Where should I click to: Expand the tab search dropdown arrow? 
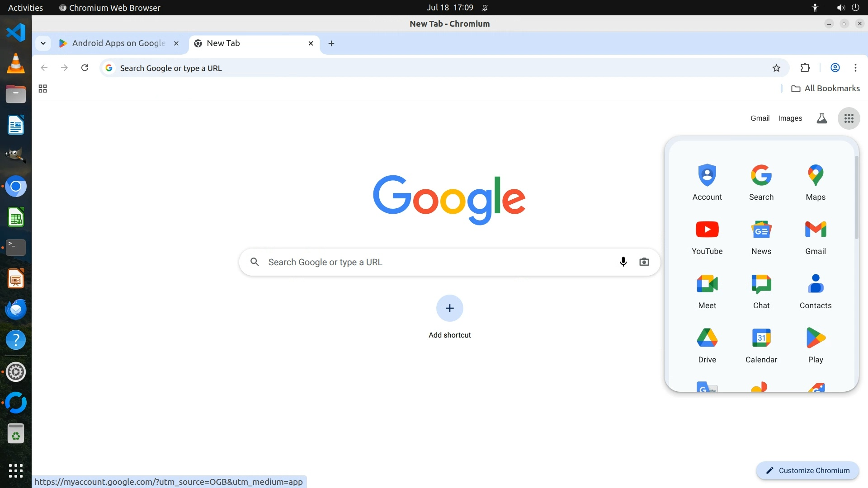click(x=43, y=43)
